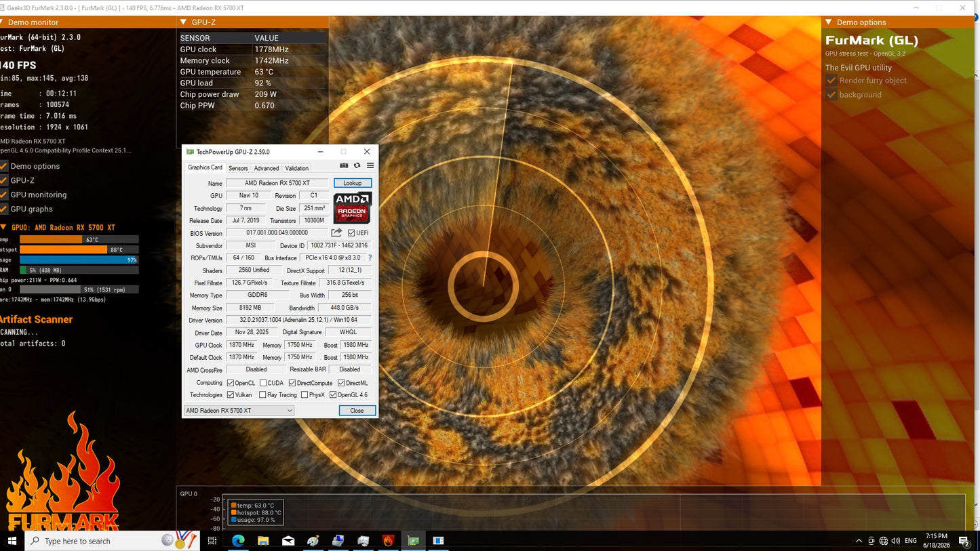
Task: Click the BIOS export share icon
Action: point(336,232)
